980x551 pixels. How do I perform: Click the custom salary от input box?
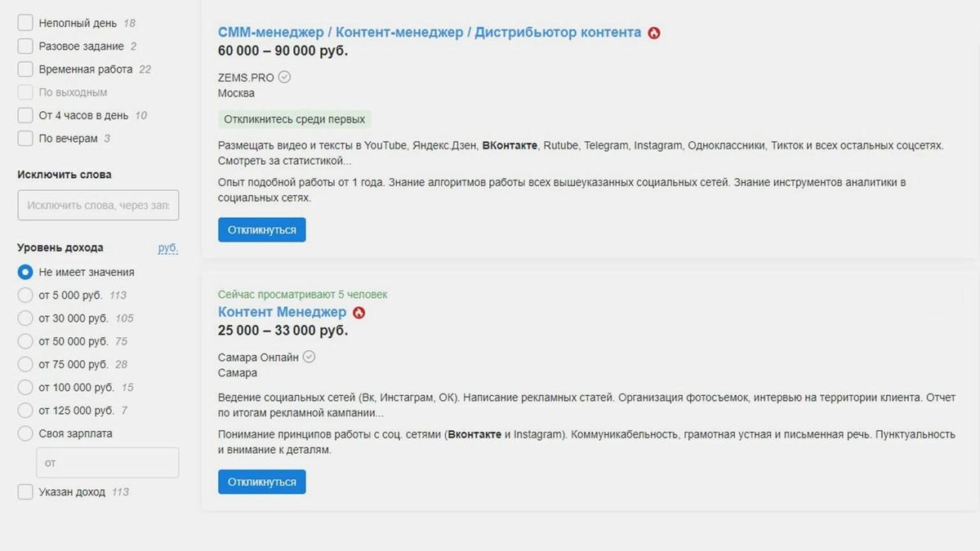point(107,462)
